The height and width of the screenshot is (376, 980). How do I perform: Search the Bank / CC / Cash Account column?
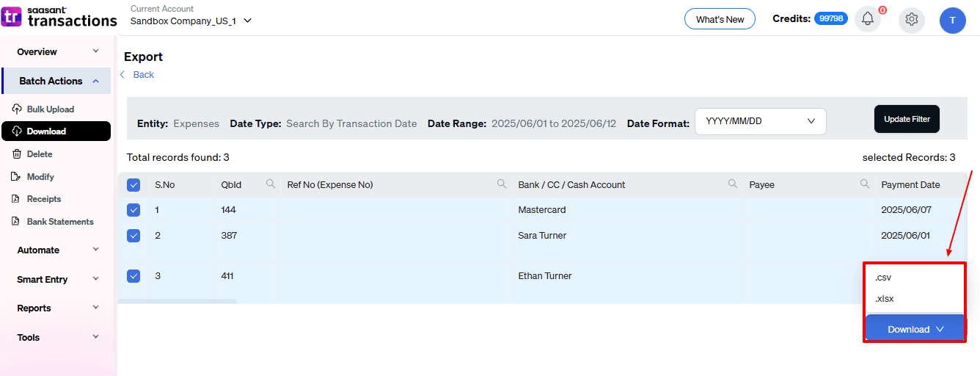tap(733, 184)
